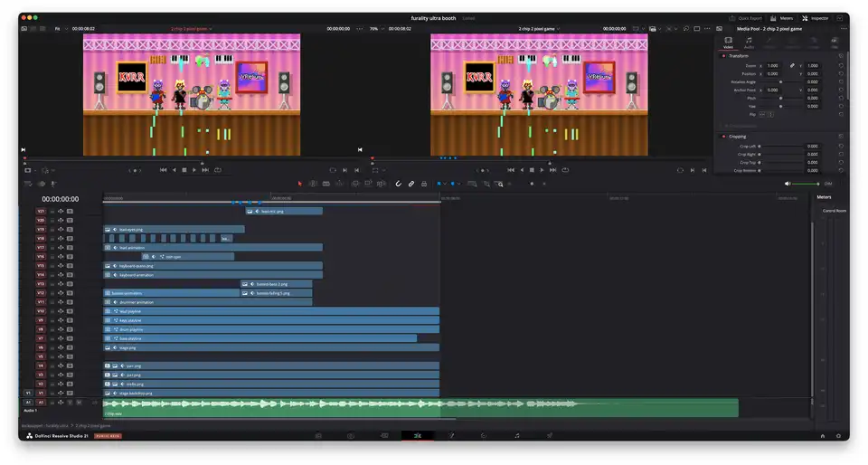Image resolution: width=868 pixels, height=465 pixels.
Task: Click the timeline timecode 00:00:00:00 display
Action: coord(61,199)
